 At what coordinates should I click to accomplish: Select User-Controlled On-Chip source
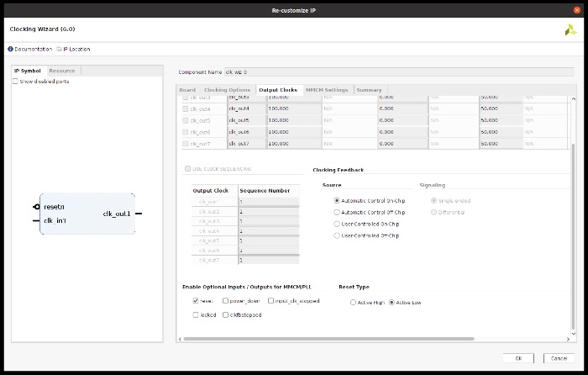tap(337, 224)
